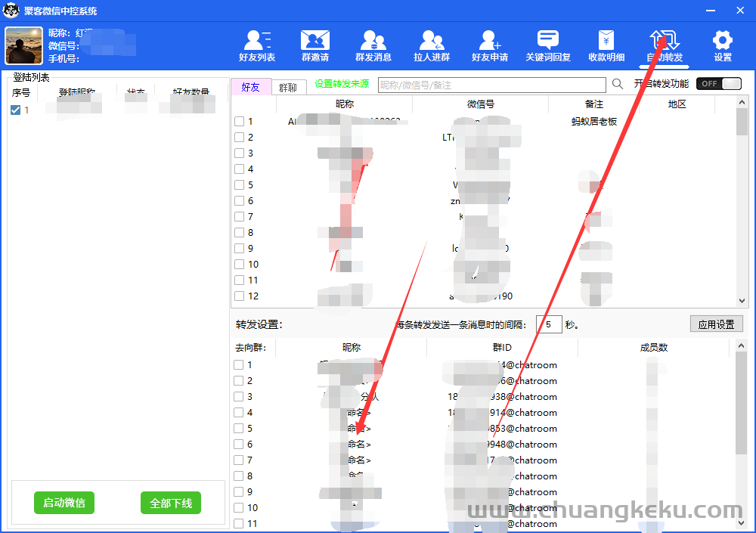Switch to the 好友 tab
This screenshot has width=756, height=533.
250,87
